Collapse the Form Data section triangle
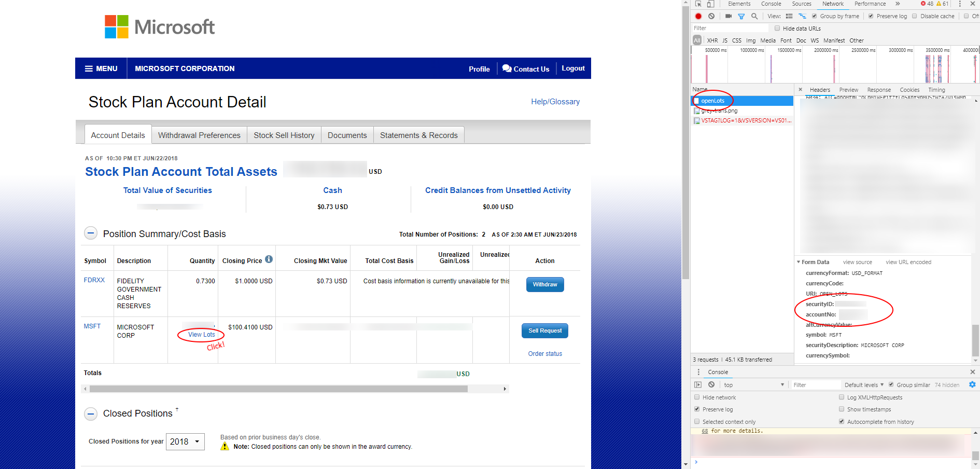This screenshot has width=980, height=469. pos(799,262)
